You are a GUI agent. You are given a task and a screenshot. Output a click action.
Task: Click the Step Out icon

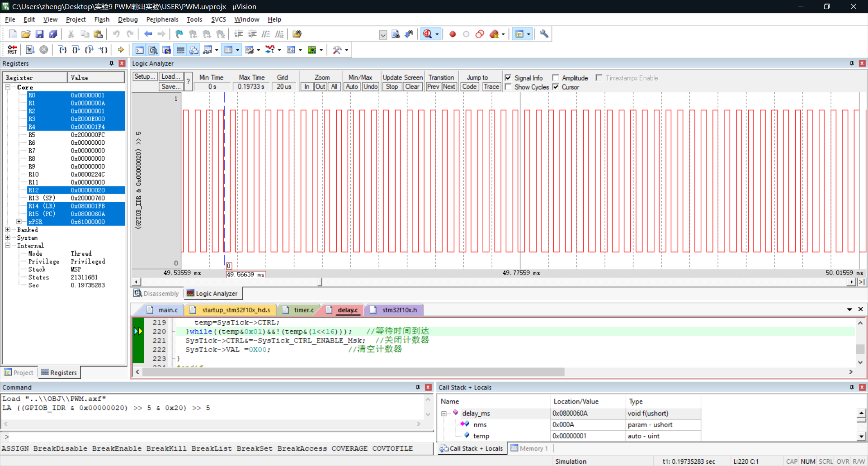tap(90, 50)
